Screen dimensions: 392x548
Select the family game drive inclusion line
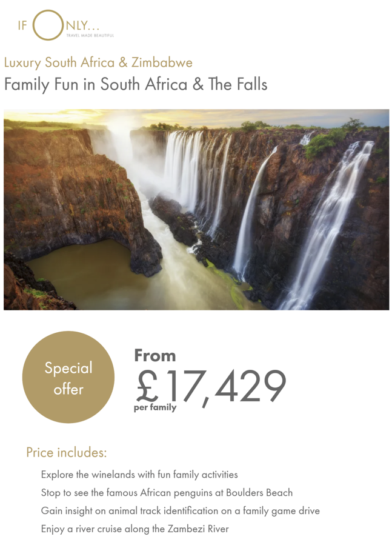180,510
